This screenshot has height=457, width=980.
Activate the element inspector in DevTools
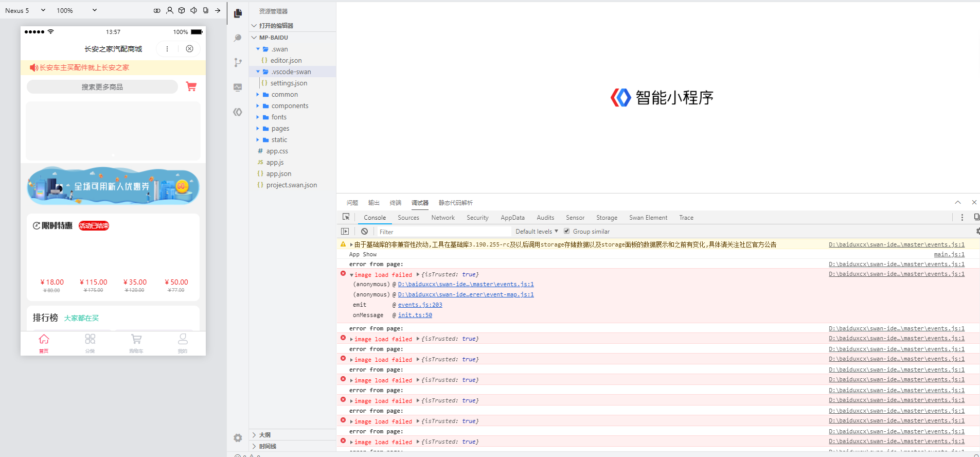[x=346, y=217]
